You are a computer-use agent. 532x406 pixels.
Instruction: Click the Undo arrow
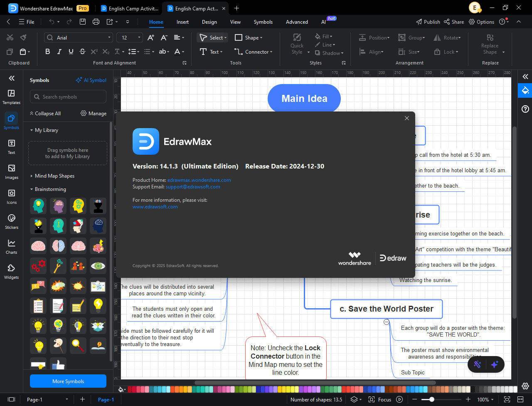point(52,22)
